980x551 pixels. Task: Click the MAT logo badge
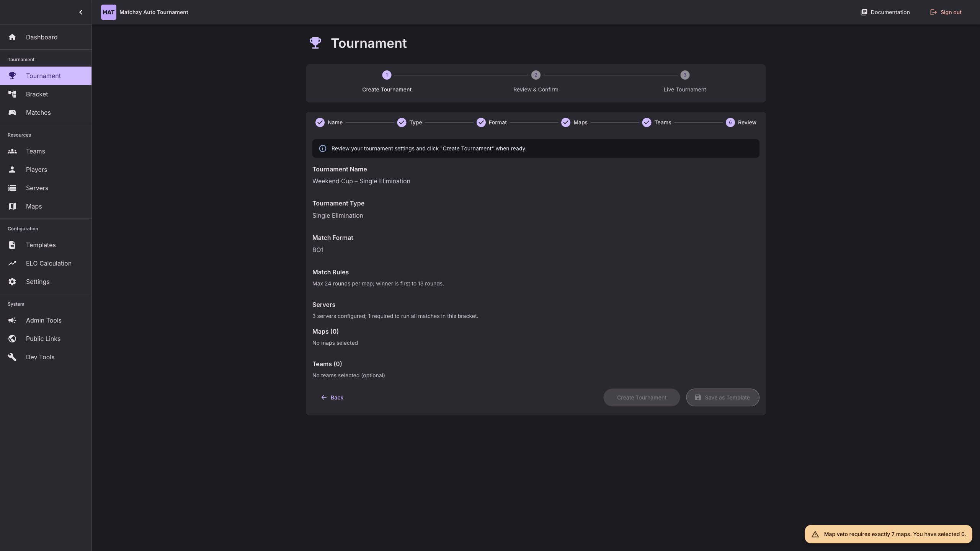pos(108,12)
